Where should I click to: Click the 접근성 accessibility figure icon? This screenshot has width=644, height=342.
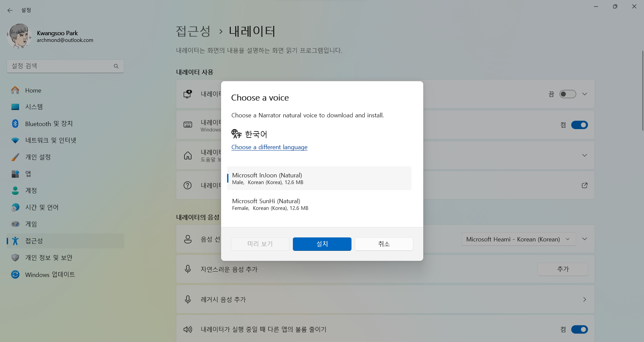(x=15, y=241)
